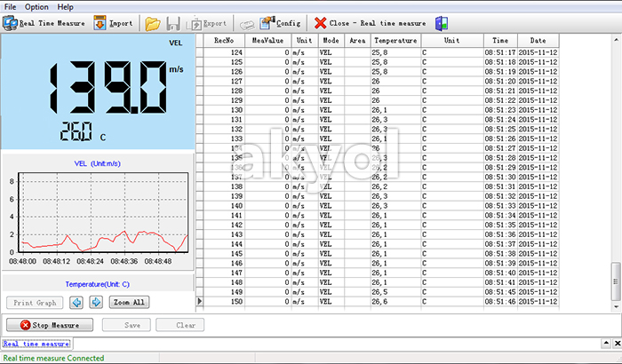Open the Option menu

pyautogui.click(x=36, y=7)
